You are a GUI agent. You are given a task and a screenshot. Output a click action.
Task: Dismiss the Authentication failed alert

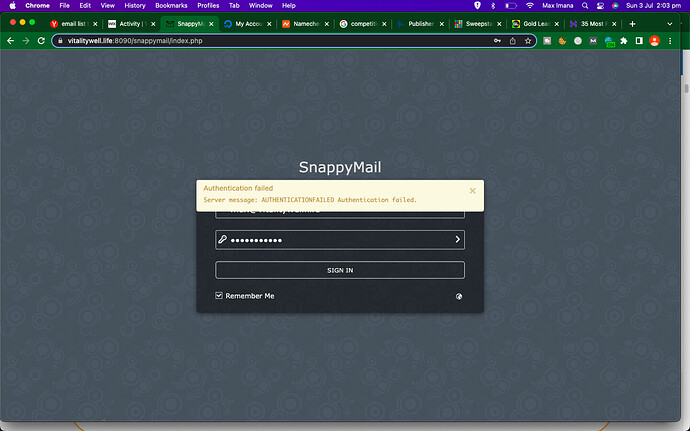(472, 191)
